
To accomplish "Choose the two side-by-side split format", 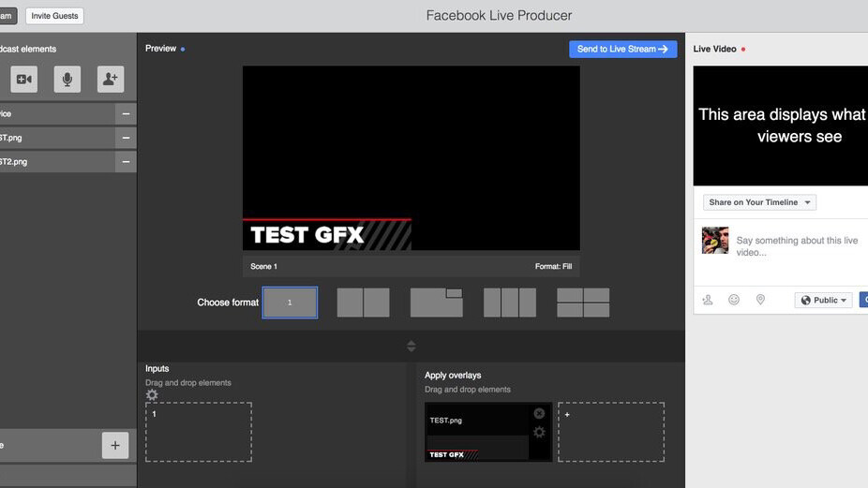I will 363,303.
